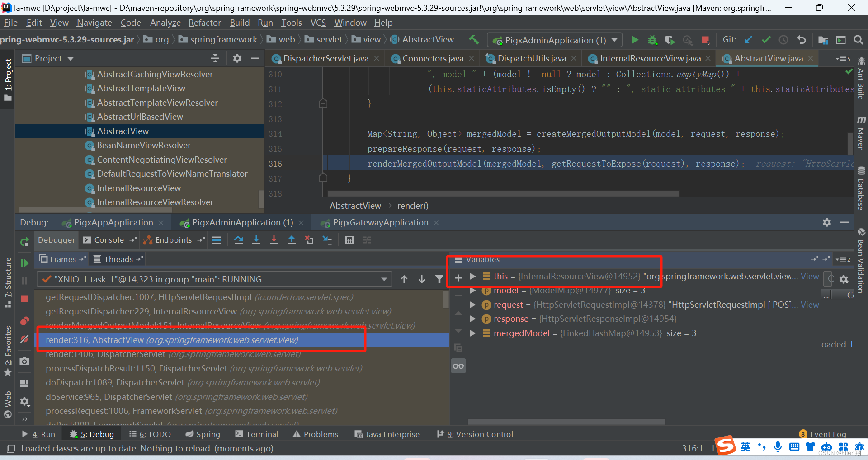This screenshot has height=460, width=868.
Task: Switch to debugger Console tab
Action: 108,240
